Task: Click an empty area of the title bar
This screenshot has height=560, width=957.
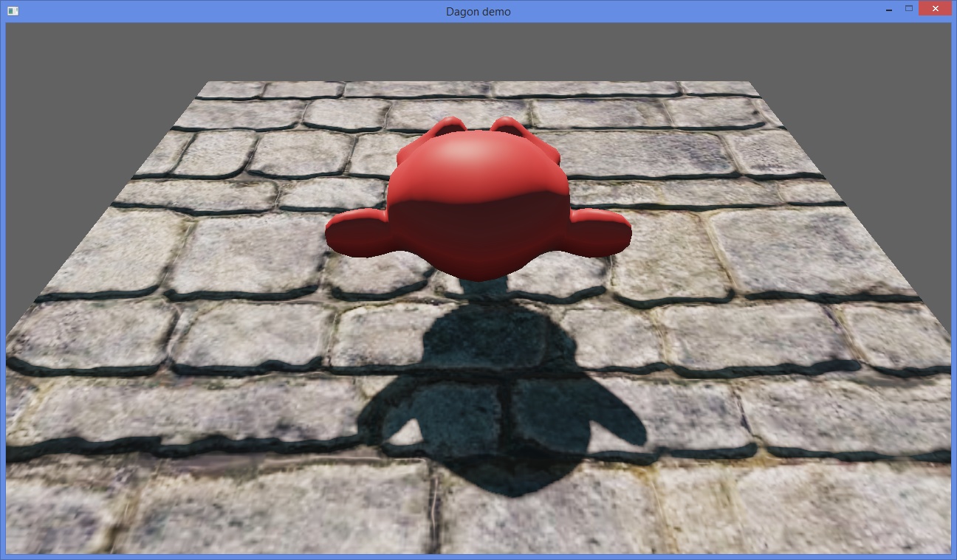Action: (222, 11)
